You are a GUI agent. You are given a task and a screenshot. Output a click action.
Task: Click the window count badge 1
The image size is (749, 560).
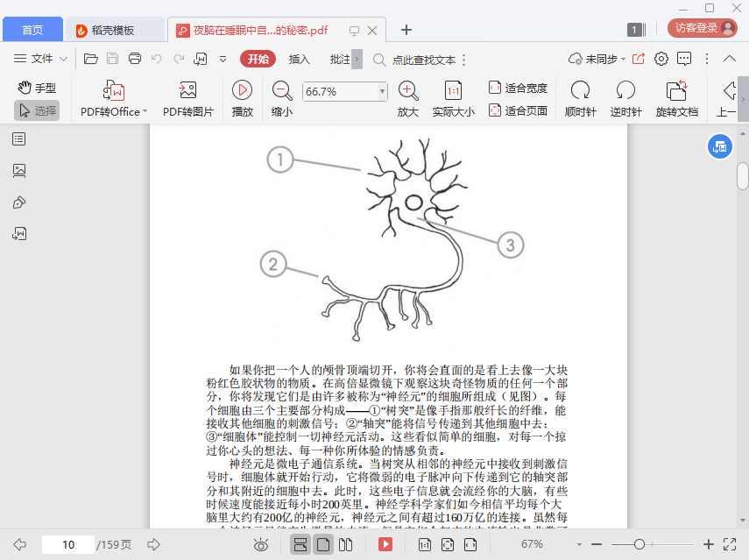636,30
